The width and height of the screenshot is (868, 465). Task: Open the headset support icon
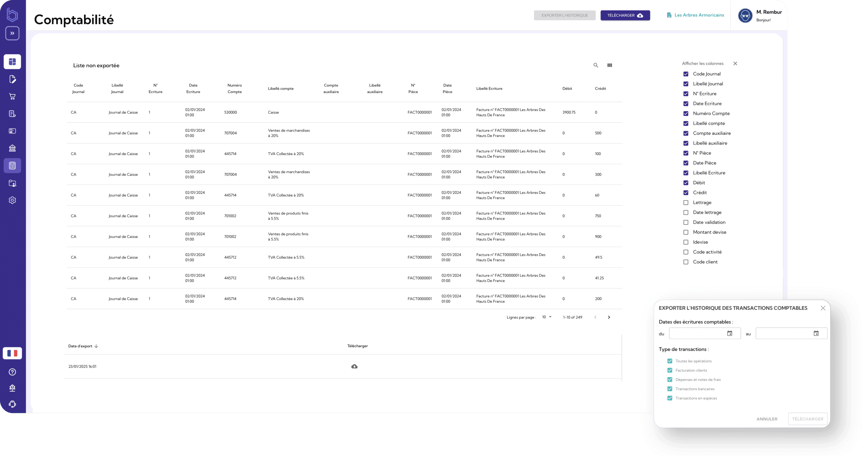pyautogui.click(x=13, y=404)
